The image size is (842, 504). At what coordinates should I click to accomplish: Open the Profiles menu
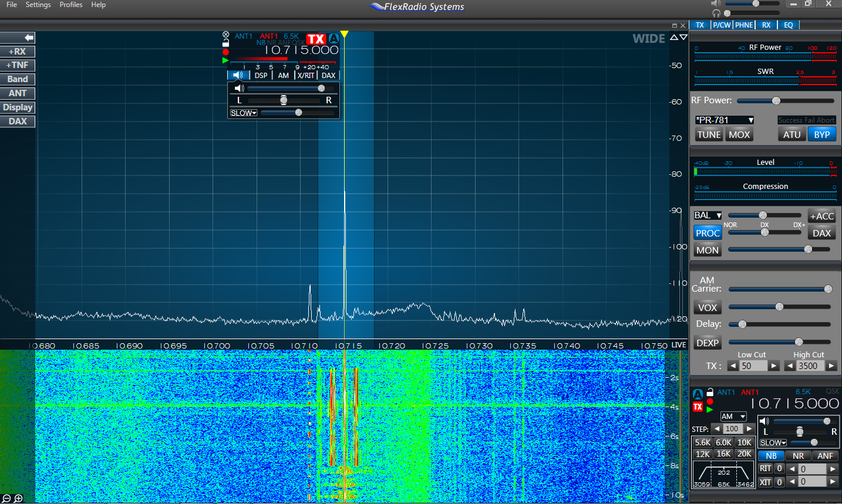pos(71,5)
